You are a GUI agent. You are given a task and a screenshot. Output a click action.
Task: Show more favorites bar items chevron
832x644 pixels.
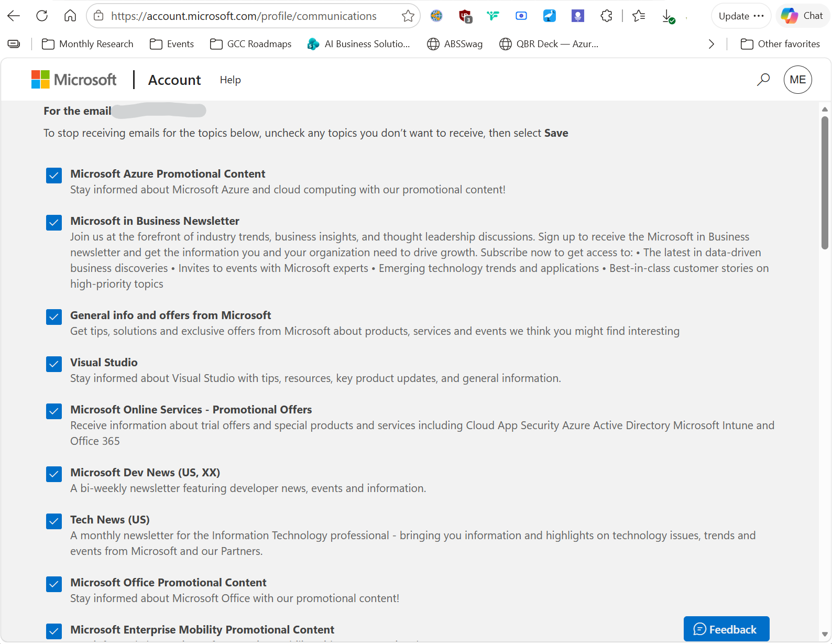[x=711, y=44]
